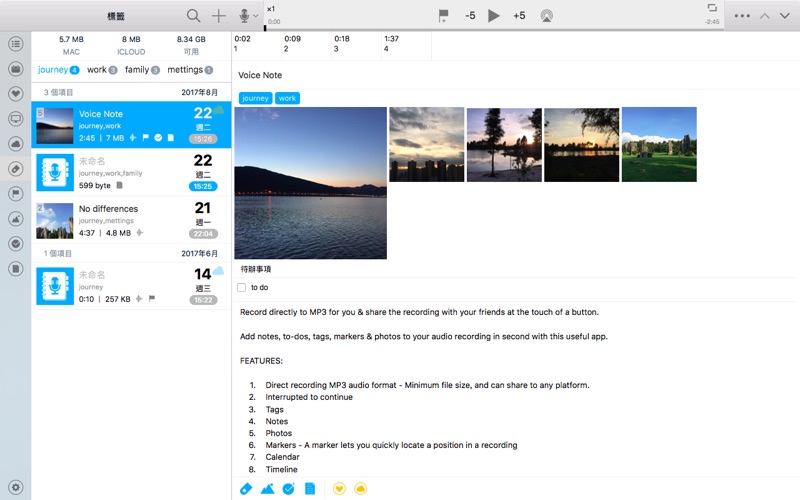
Task: Skip forward 5 seconds
Action: (x=519, y=16)
